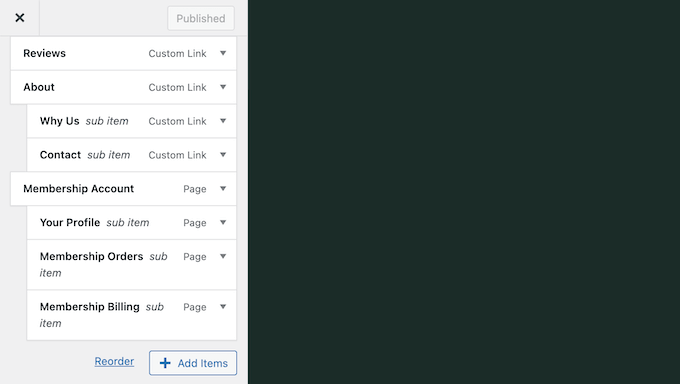The image size is (680, 384).
Task: Expand the Reviews menu item arrow
Action: tap(223, 53)
